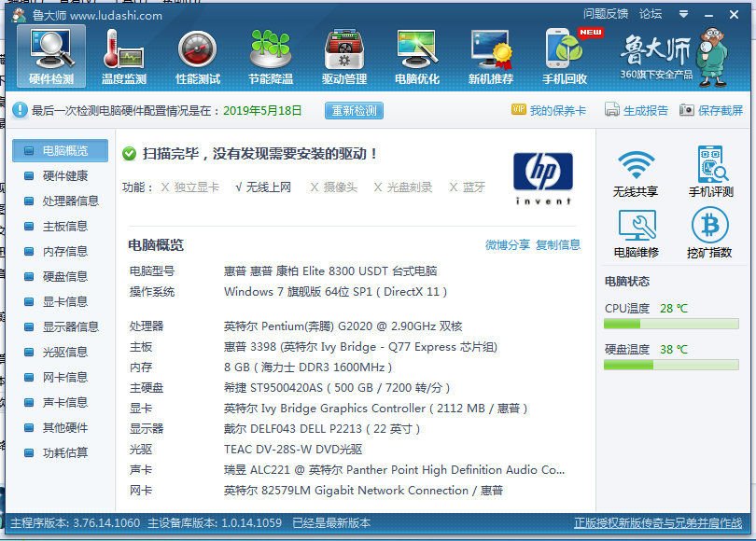Click the 硬盘温度 temperature bar
Image resolution: width=756 pixels, height=541 pixels.
tap(671, 365)
